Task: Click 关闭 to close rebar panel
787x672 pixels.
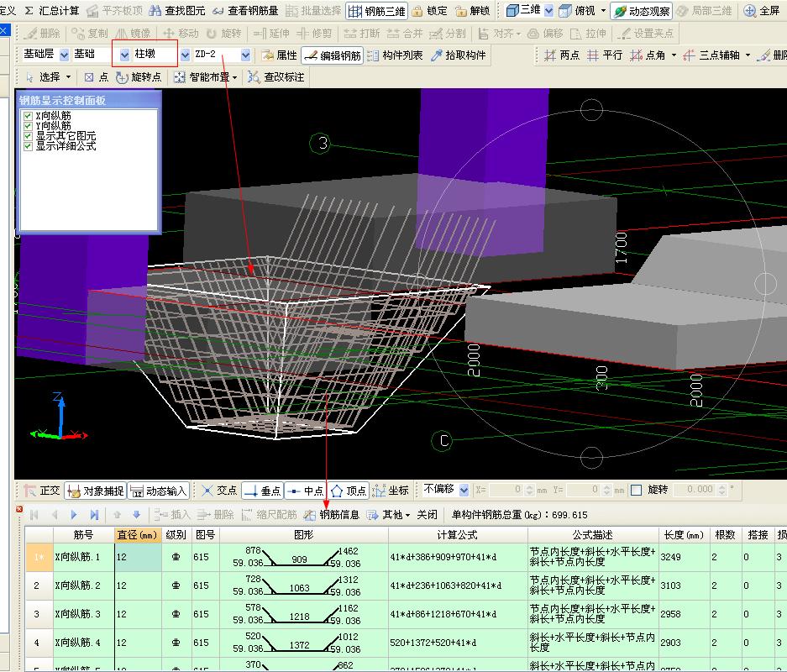Action: click(x=428, y=514)
